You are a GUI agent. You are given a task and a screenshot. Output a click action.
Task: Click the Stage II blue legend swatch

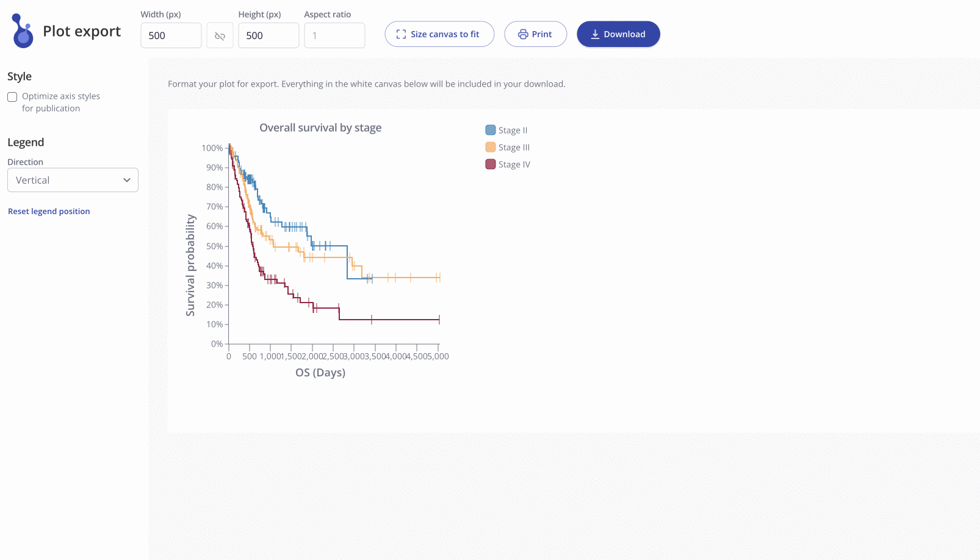coord(491,130)
